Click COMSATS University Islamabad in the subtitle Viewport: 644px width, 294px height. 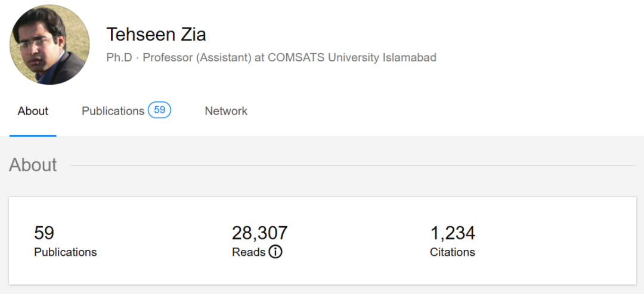pyautogui.click(x=352, y=58)
